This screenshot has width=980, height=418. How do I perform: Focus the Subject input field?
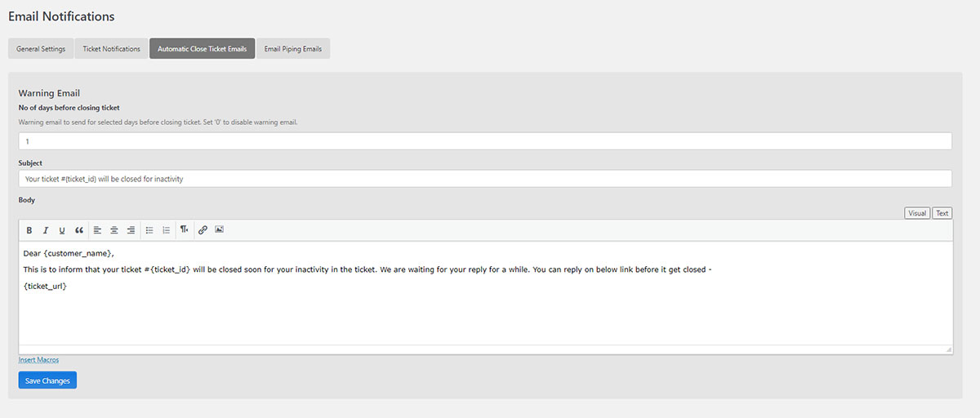coord(485,179)
